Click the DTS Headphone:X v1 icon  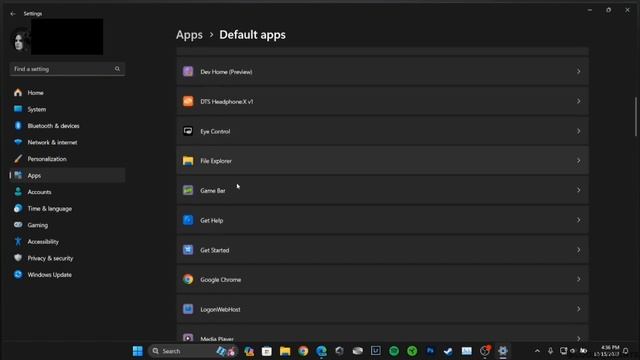click(188, 101)
